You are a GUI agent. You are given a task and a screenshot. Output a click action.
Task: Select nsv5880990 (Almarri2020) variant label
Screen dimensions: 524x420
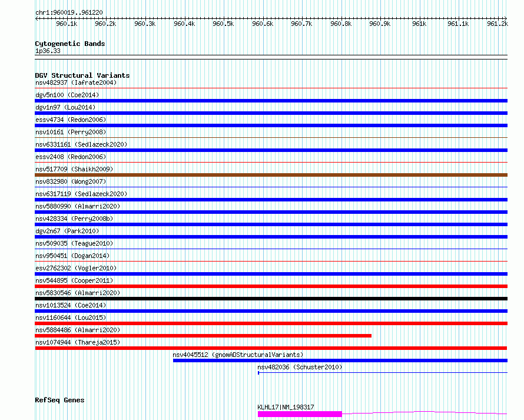coord(78,206)
